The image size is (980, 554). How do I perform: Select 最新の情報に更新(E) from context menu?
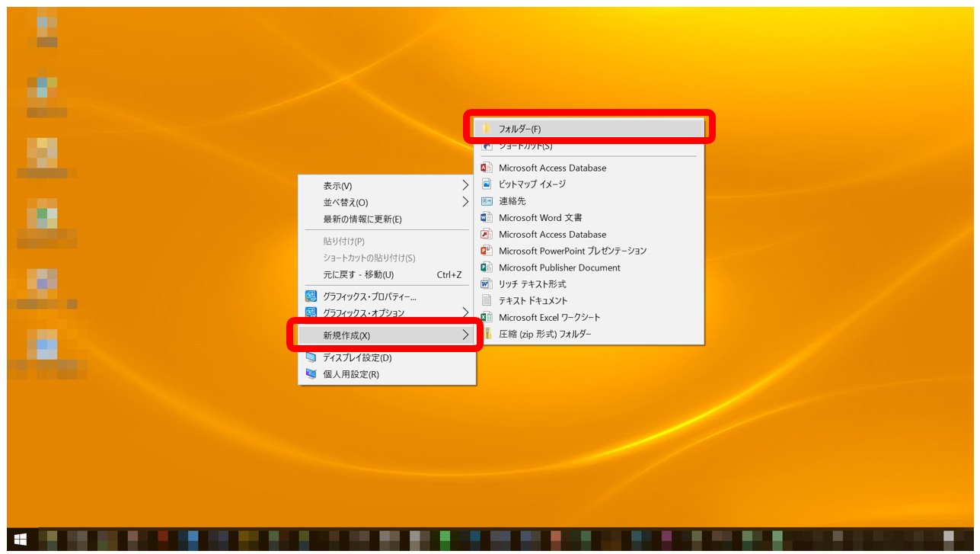coord(362,219)
